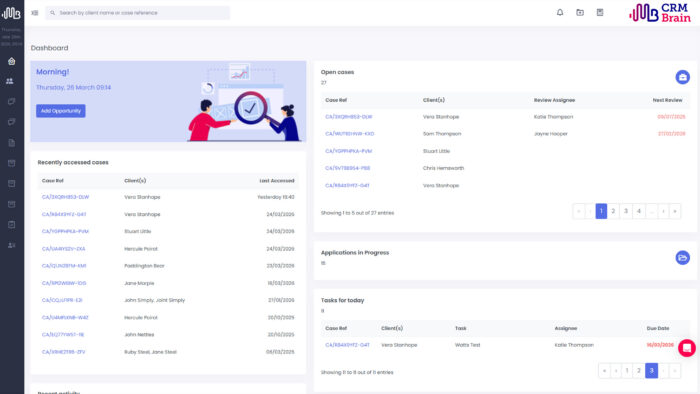Click the magnifier icon in the search bar
Image resolution: width=700 pixels, height=394 pixels.
(x=52, y=13)
